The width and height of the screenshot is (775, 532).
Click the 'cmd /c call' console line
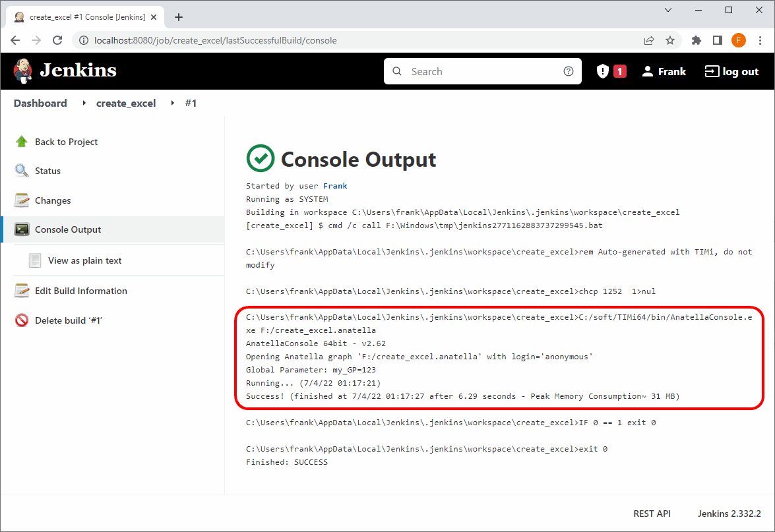tap(424, 225)
